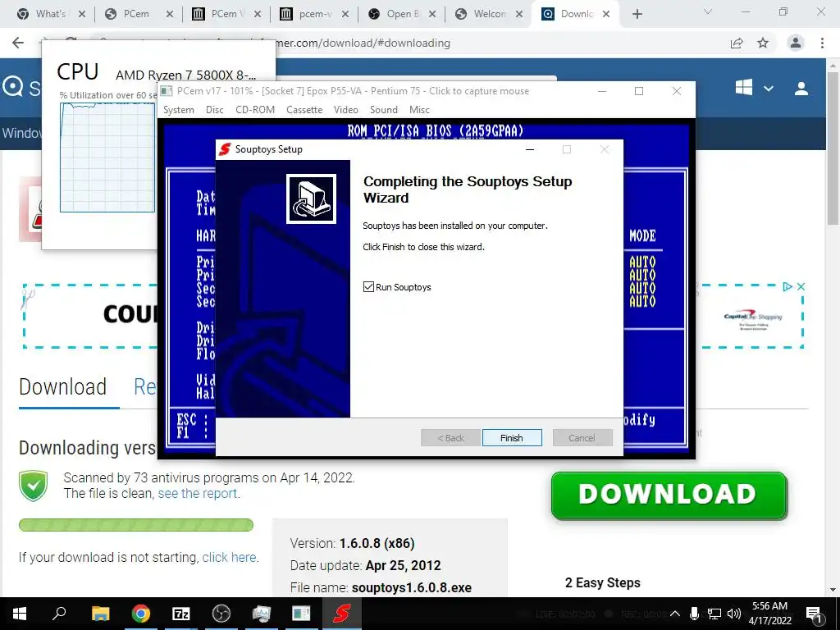The width and height of the screenshot is (840, 630).
Task: Switch to the pcem-v browser tab
Action: coord(315,14)
